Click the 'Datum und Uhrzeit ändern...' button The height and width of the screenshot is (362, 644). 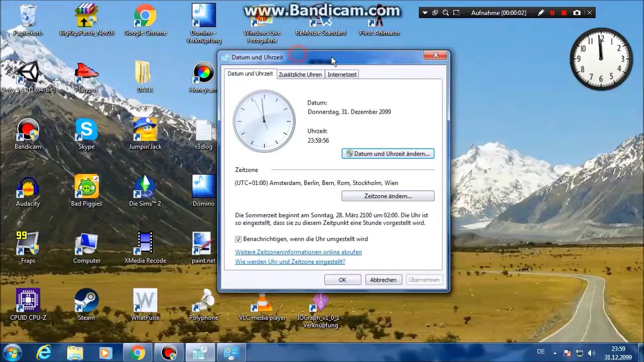(x=388, y=154)
